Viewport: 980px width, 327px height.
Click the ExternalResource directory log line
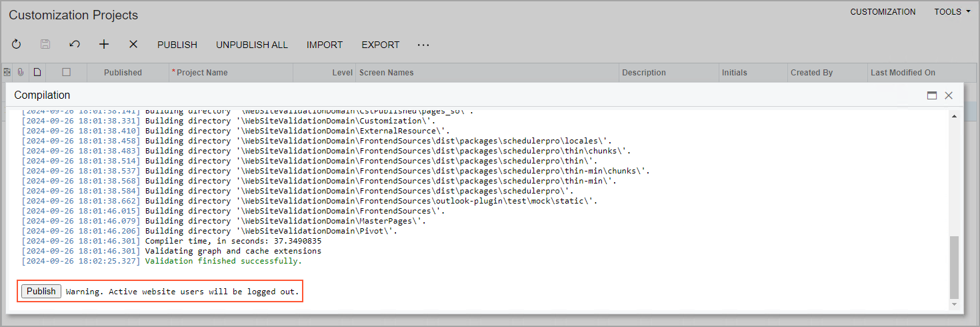(297, 131)
